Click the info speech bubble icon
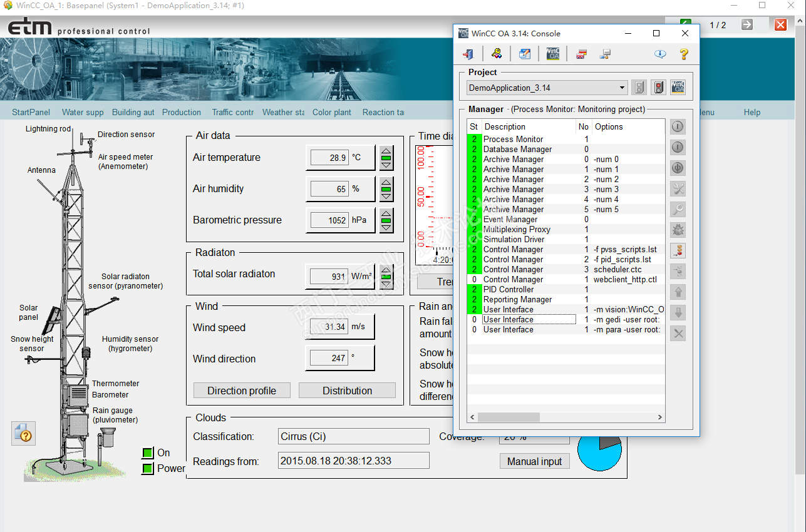This screenshot has width=806, height=532. pyautogui.click(x=660, y=54)
